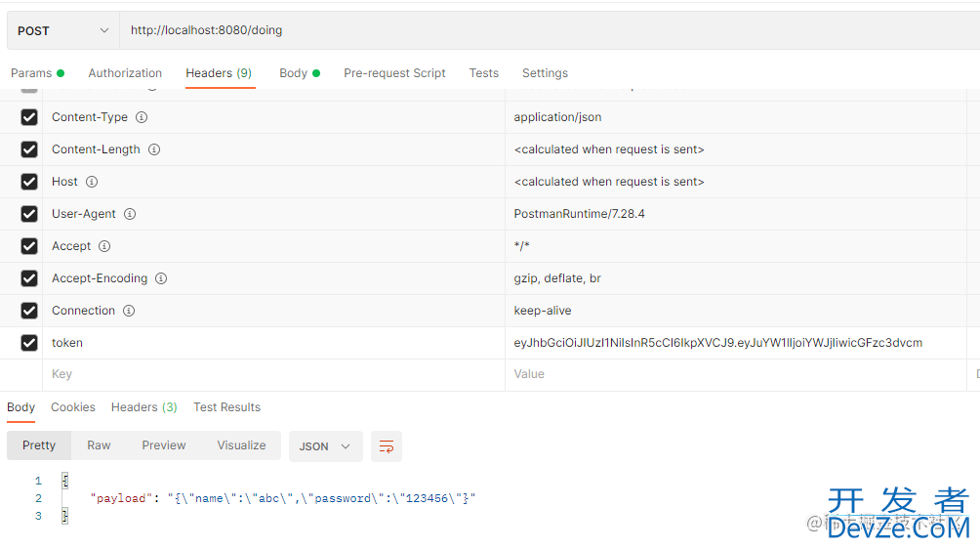
Task: Click the Host calculated value
Action: click(x=609, y=182)
